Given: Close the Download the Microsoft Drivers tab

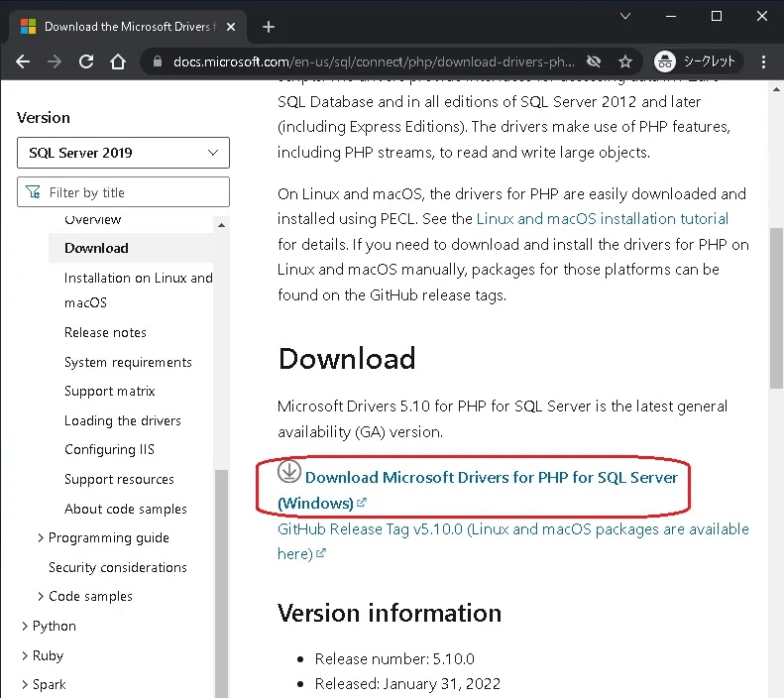Looking at the screenshot, I should (x=231, y=27).
